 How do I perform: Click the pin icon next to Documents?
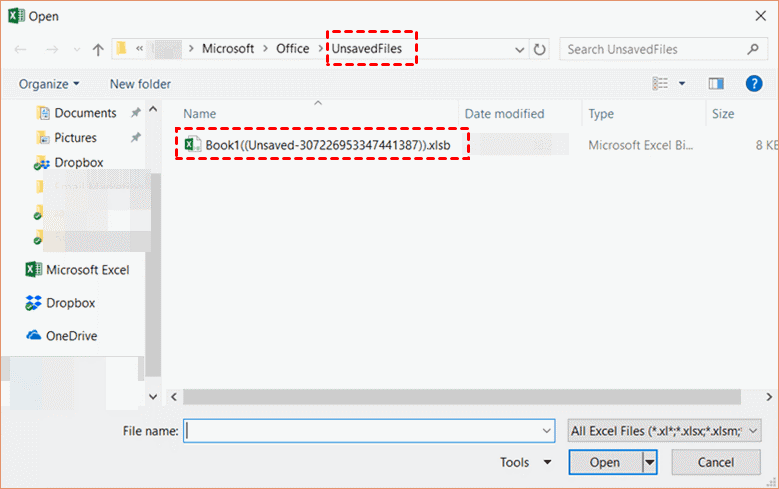coord(136,113)
